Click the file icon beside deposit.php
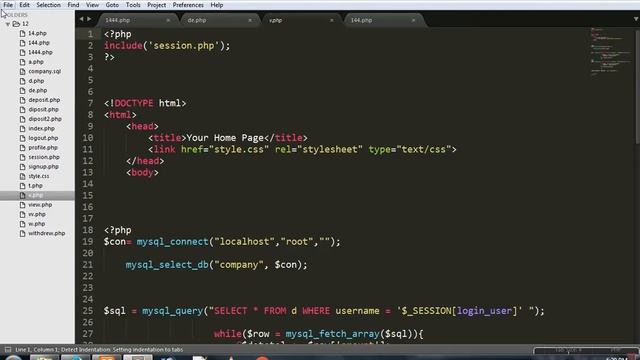This screenshot has width=640, height=360. (x=22, y=100)
